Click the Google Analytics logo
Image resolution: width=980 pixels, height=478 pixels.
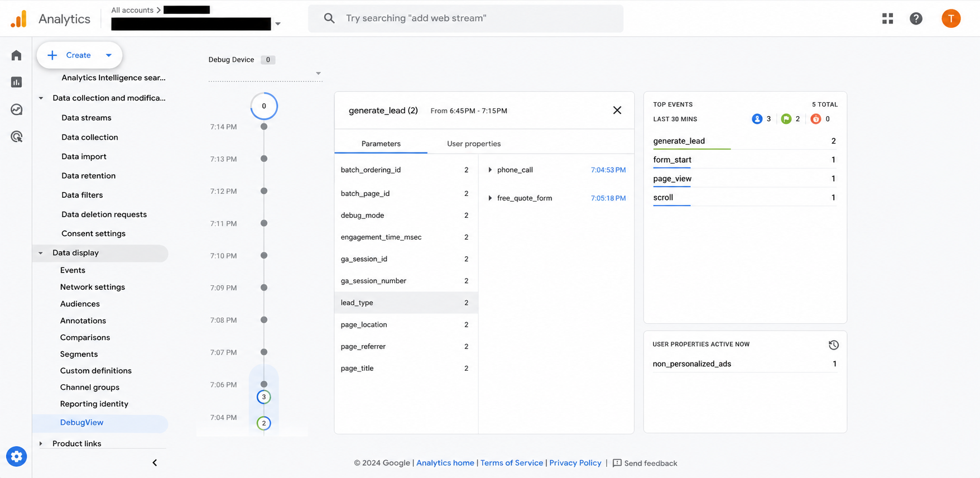(18, 19)
